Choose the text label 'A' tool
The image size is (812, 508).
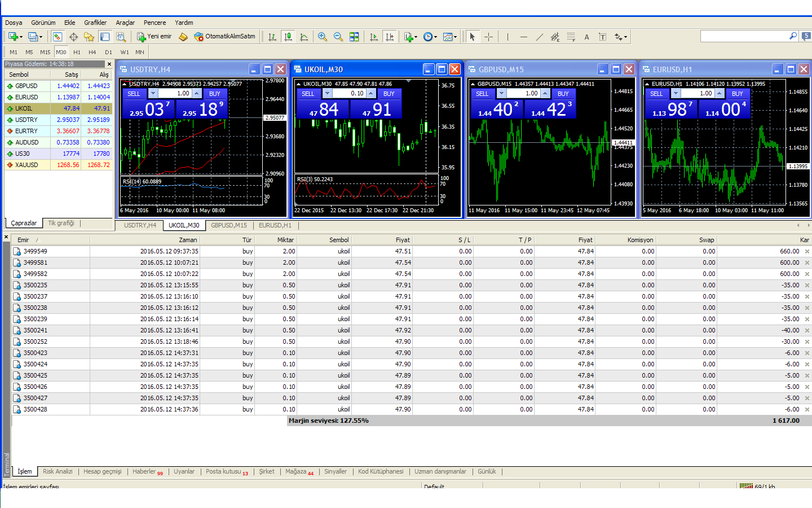pyautogui.click(x=586, y=37)
